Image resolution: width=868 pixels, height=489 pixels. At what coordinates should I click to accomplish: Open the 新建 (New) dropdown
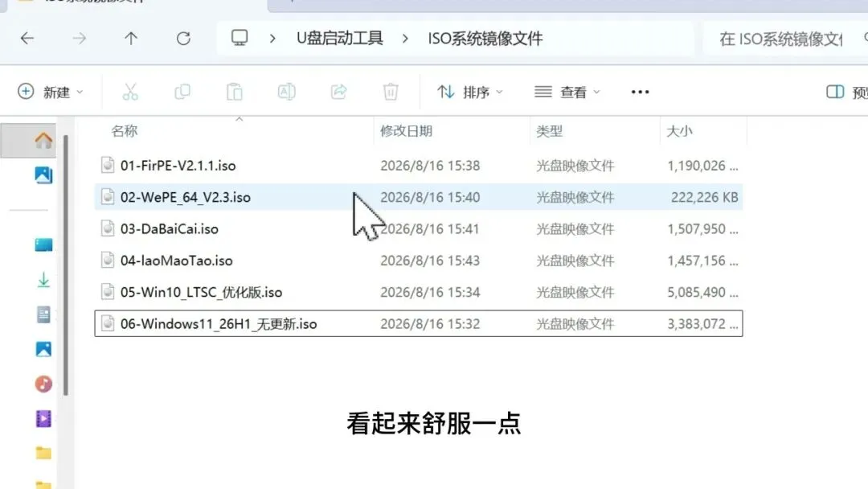pyautogui.click(x=51, y=92)
